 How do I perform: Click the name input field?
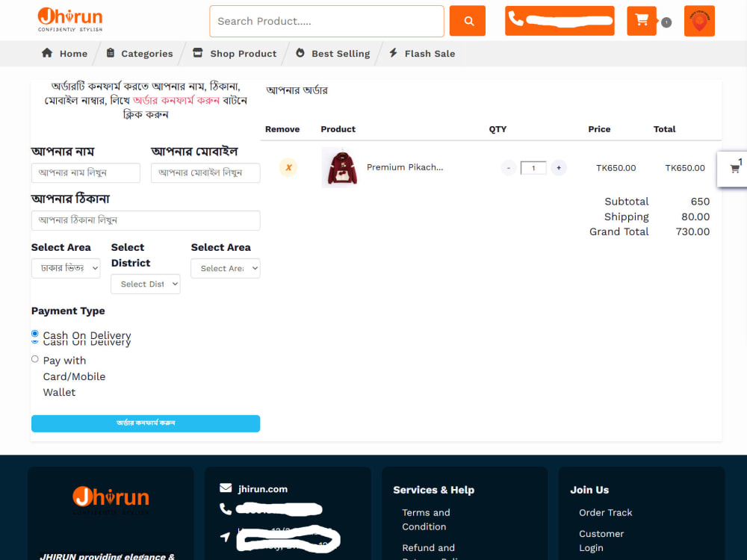(x=86, y=173)
